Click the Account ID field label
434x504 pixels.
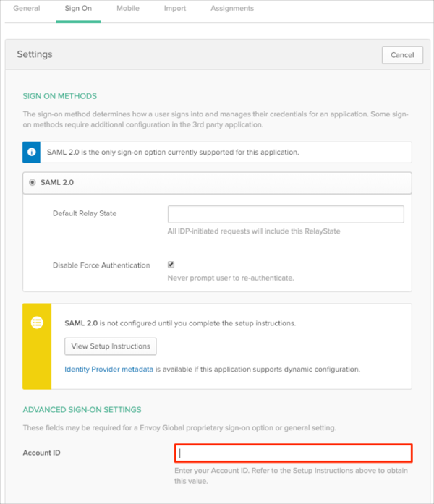[43, 453]
